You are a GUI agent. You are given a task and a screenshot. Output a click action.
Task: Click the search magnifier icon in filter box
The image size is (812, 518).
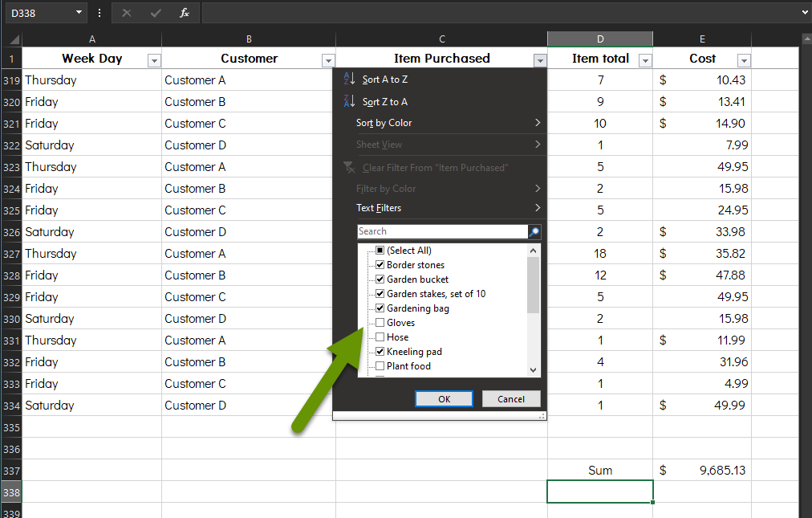(x=532, y=231)
